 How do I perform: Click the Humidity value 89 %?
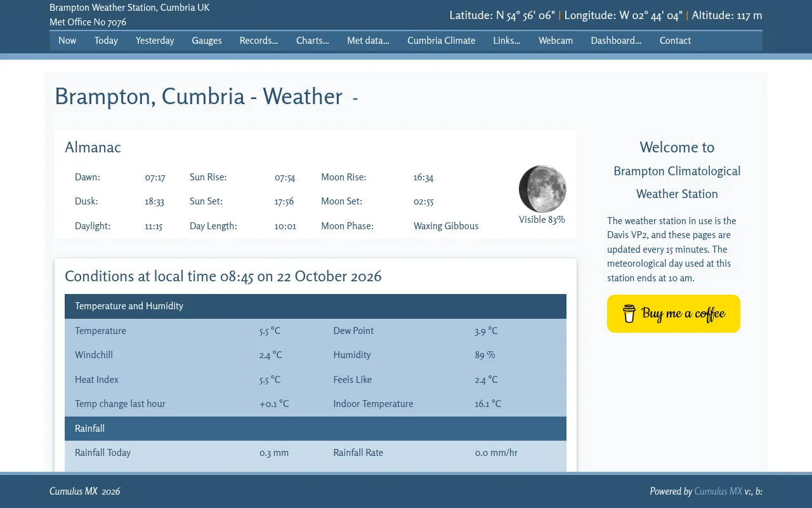tap(485, 355)
